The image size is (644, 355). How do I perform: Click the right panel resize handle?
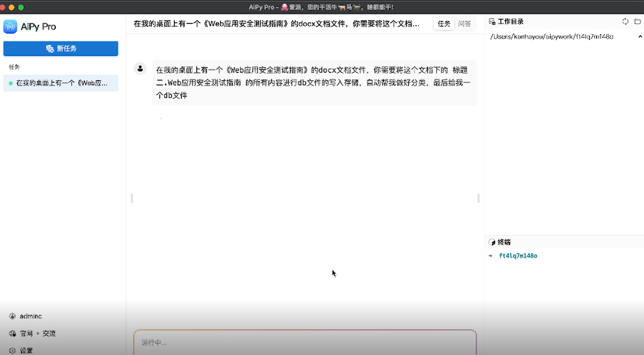click(x=479, y=198)
